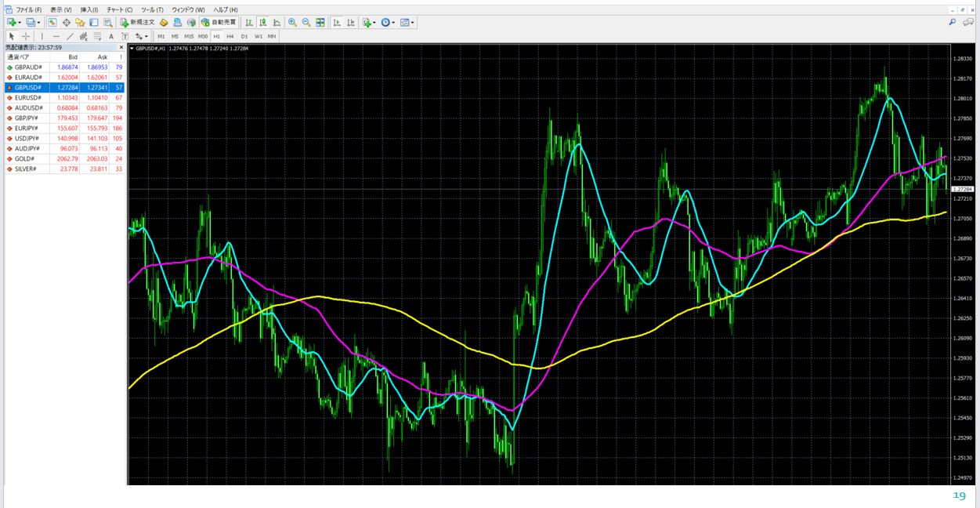Open the 挿入(I) menu

coord(89,9)
